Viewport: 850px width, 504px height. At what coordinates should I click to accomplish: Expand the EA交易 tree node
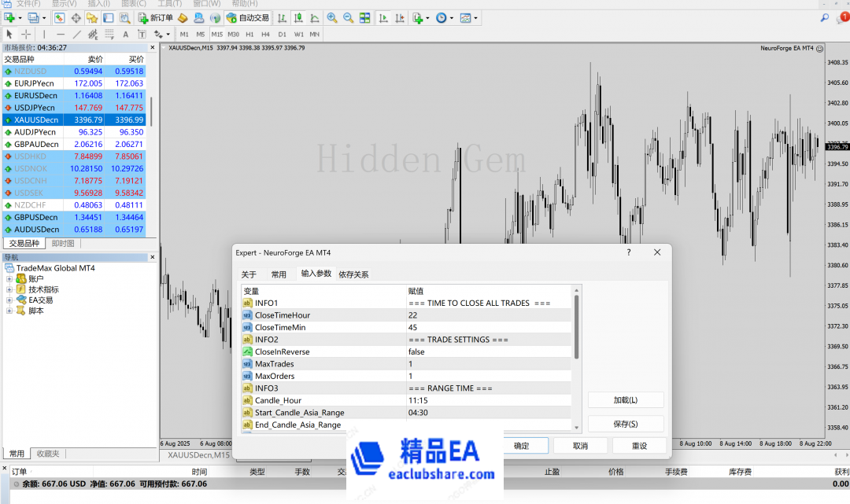tap(9, 300)
